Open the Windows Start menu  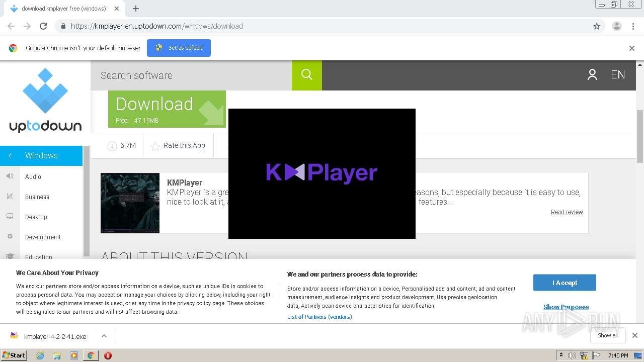[x=14, y=355]
